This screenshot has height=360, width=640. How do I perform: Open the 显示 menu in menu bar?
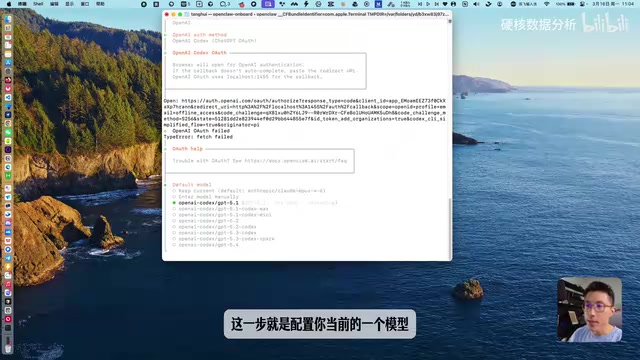click(70, 4)
